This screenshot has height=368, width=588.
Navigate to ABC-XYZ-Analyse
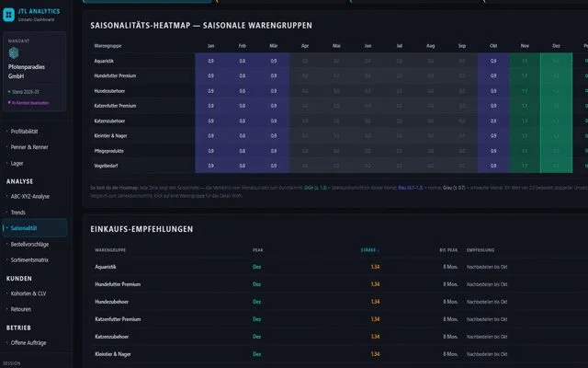[x=30, y=196]
